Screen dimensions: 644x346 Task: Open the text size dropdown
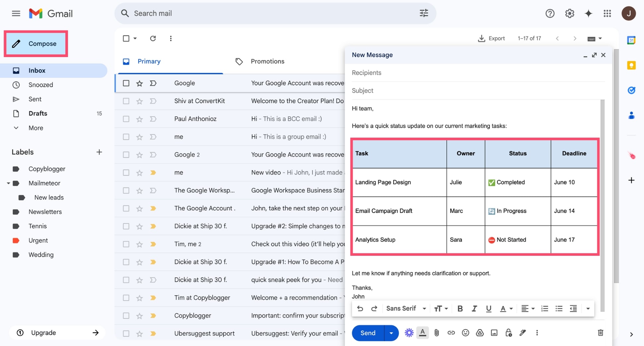pyautogui.click(x=441, y=309)
